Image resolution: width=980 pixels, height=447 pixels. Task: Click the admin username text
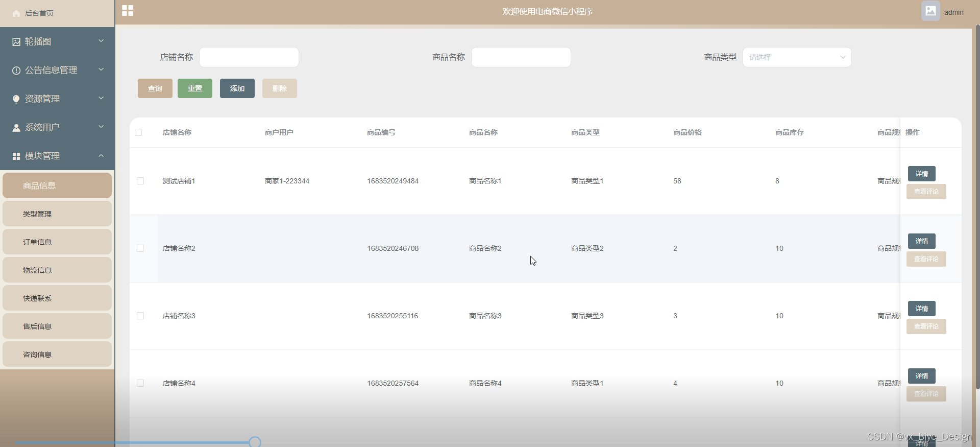(953, 12)
